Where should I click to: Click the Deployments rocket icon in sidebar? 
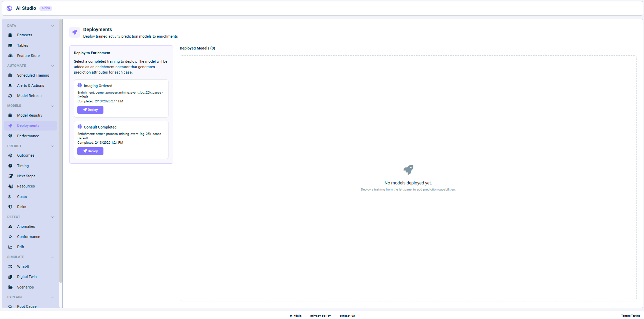tap(10, 126)
